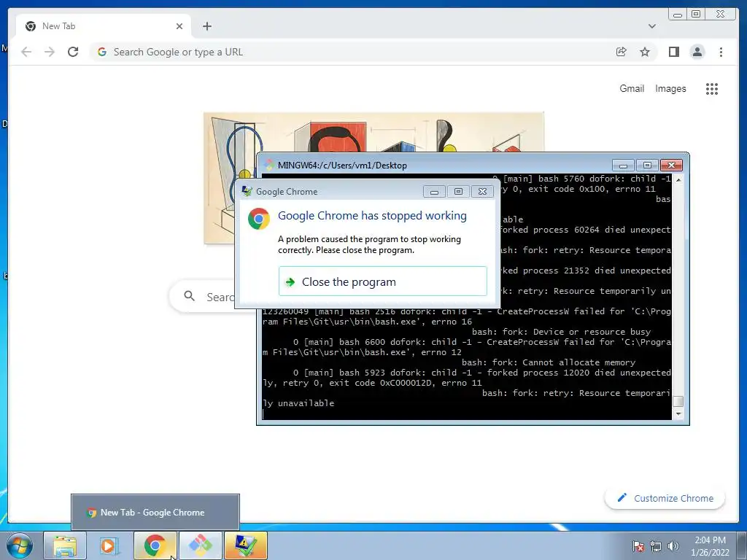The height and width of the screenshot is (560, 747).
Task: Open the Chrome side panel icon
Action: (673, 52)
